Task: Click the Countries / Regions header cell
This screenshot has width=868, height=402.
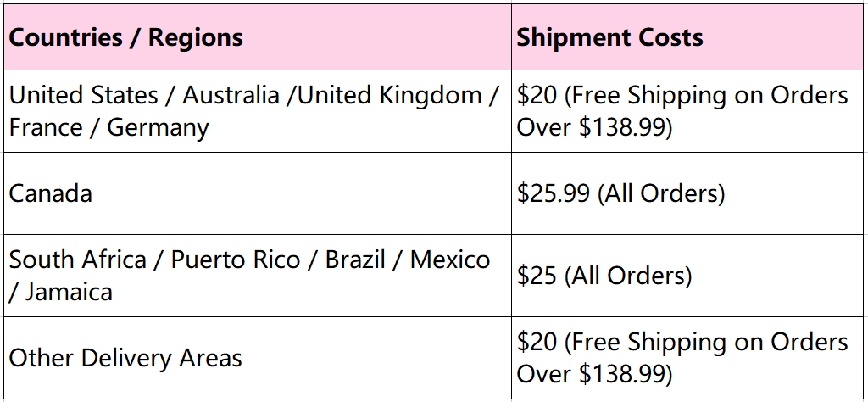Action: [258, 37]
